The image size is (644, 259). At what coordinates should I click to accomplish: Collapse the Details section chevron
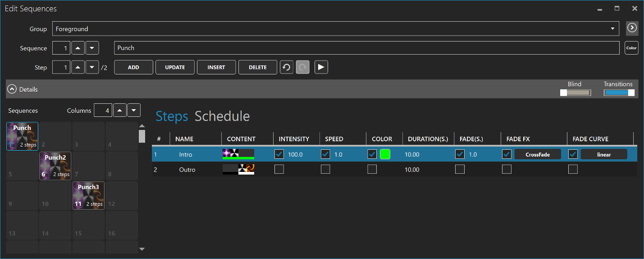pos(13,89)
